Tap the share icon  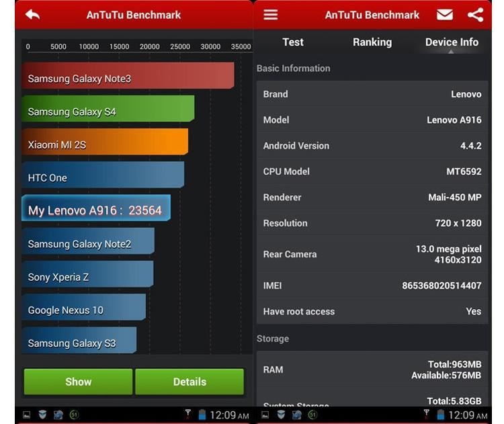(x=475, y=15)
